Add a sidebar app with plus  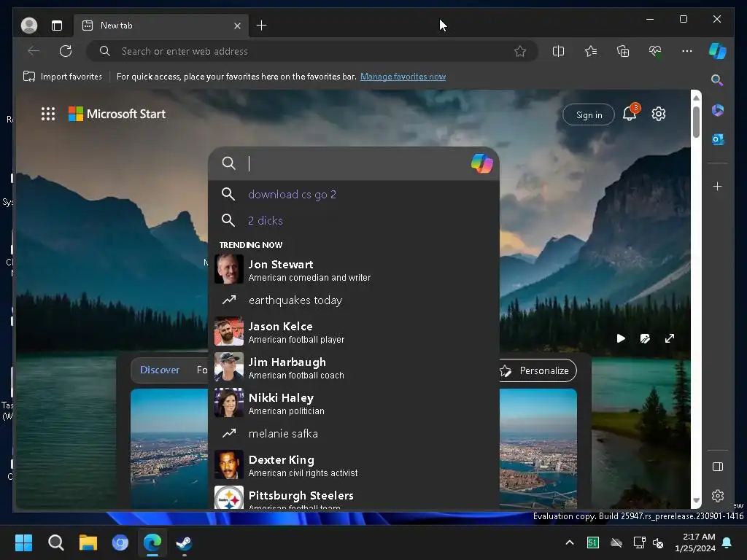click(x=718, y=186)
